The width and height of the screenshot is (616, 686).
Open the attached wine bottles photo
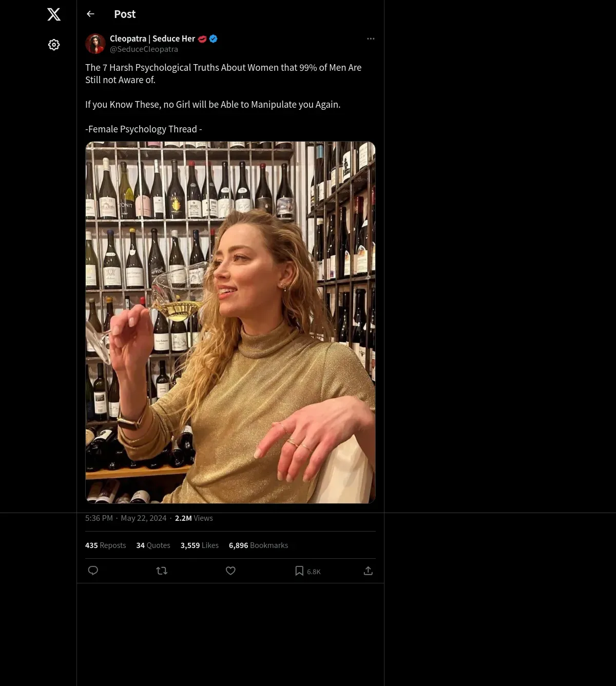click(x=230, y=322)
